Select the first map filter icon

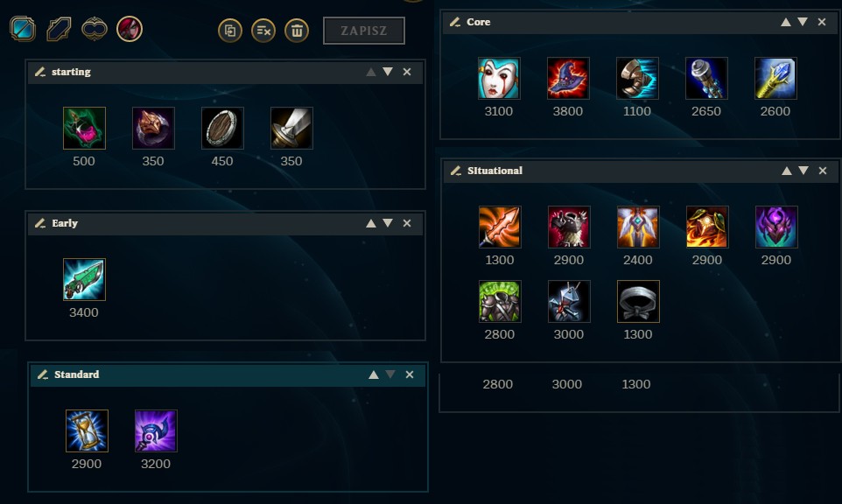tap(23, 29)
